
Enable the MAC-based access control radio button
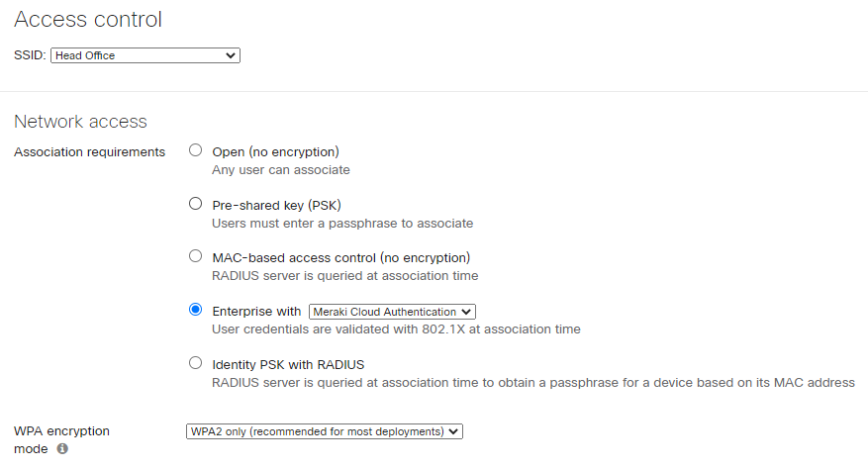pyautogui.click(x=195, y=256)
